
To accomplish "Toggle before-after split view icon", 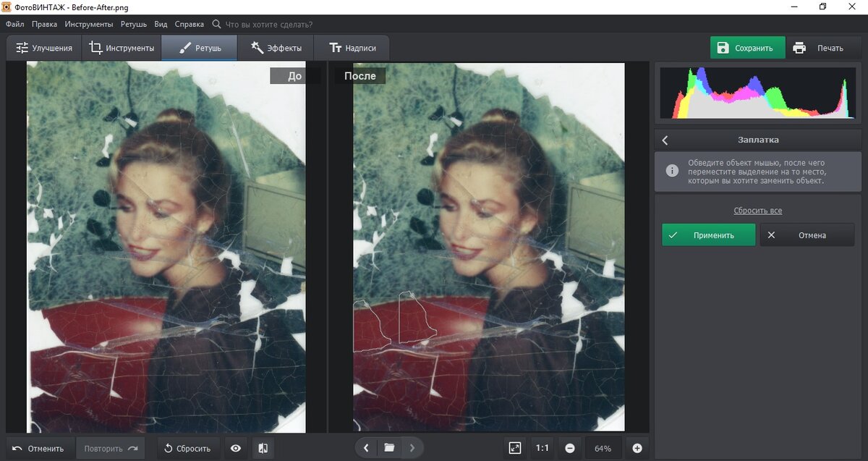I will [263, 448].
